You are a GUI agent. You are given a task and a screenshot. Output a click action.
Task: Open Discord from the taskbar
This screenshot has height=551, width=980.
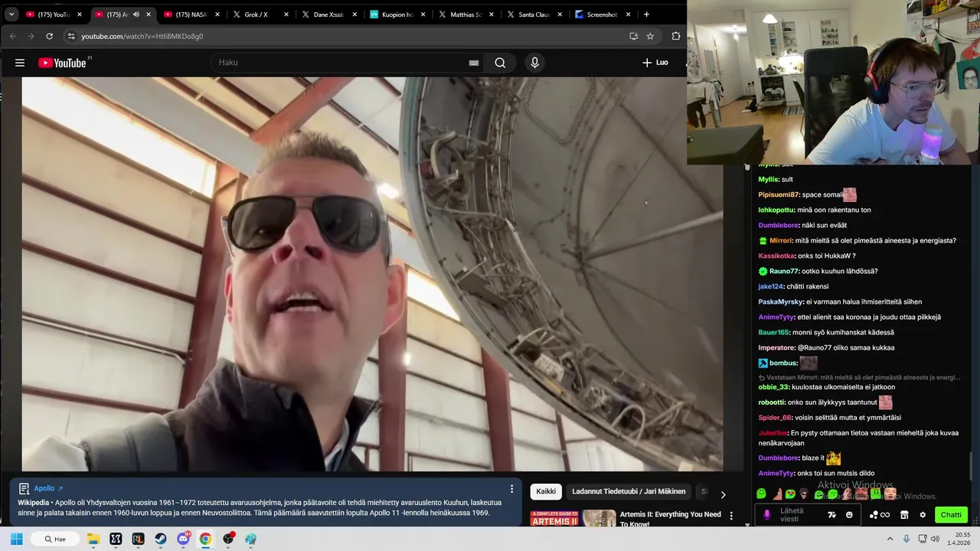point(184,539)
